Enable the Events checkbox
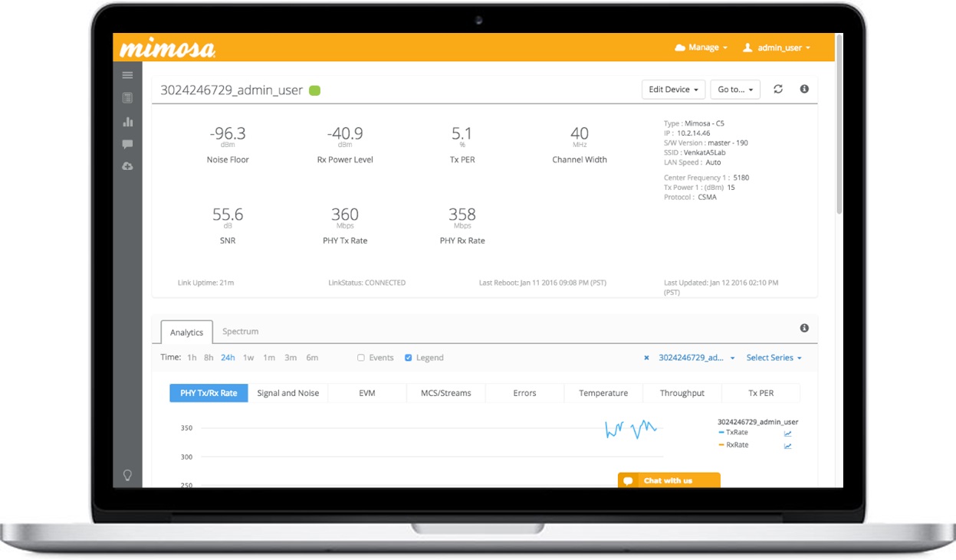Image resolution: width=956 pixels, height=560 pixels. 361,358
